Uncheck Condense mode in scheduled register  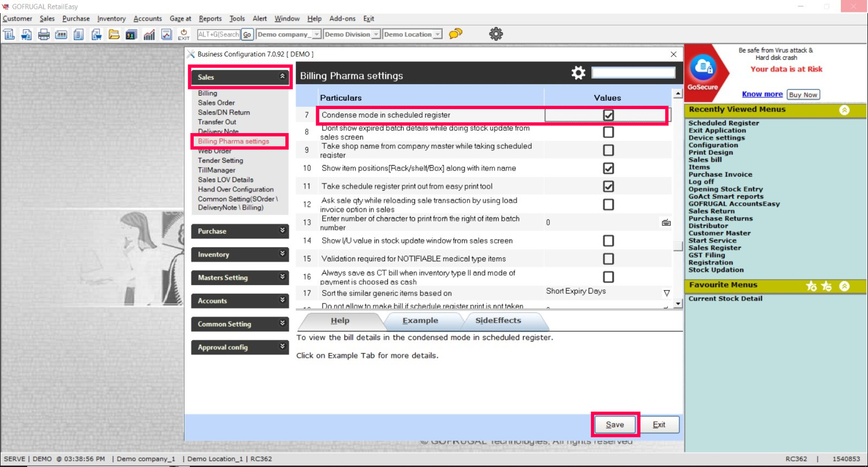[x=609, y=115]
